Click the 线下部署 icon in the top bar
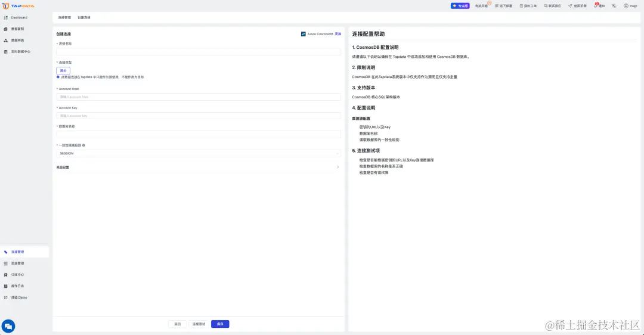This screenshot has height=335, width=644. pos(497,6)
